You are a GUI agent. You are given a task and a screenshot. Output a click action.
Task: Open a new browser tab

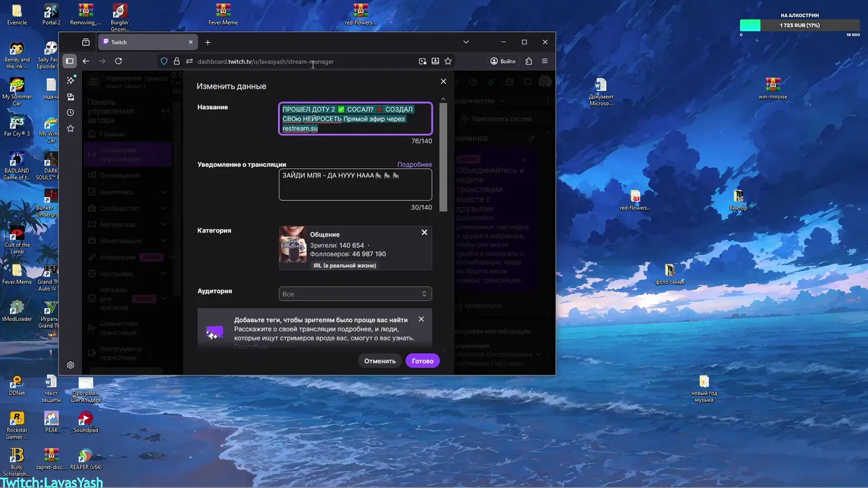click(208, 42)
